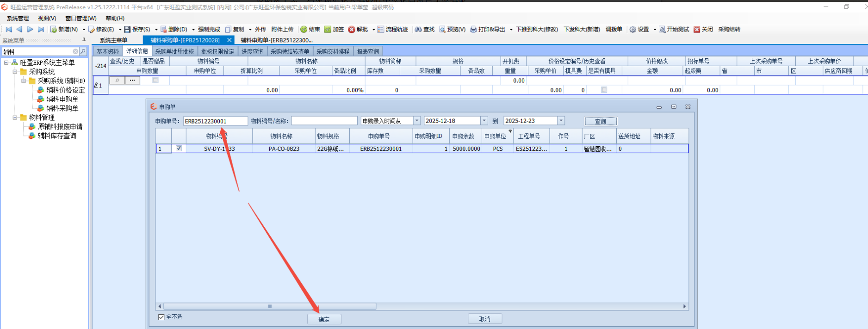Open the 申购录入时间从 dropdown

[x=416, y=121]
